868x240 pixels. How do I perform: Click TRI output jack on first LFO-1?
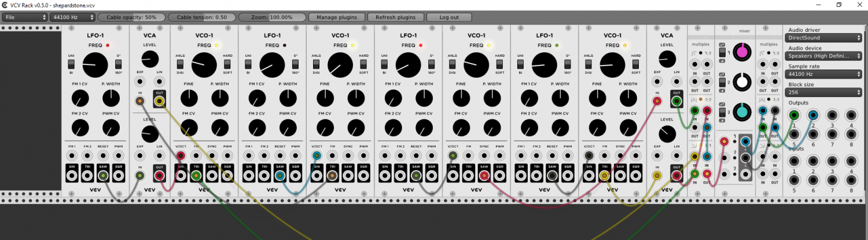[x=87, y=175]
